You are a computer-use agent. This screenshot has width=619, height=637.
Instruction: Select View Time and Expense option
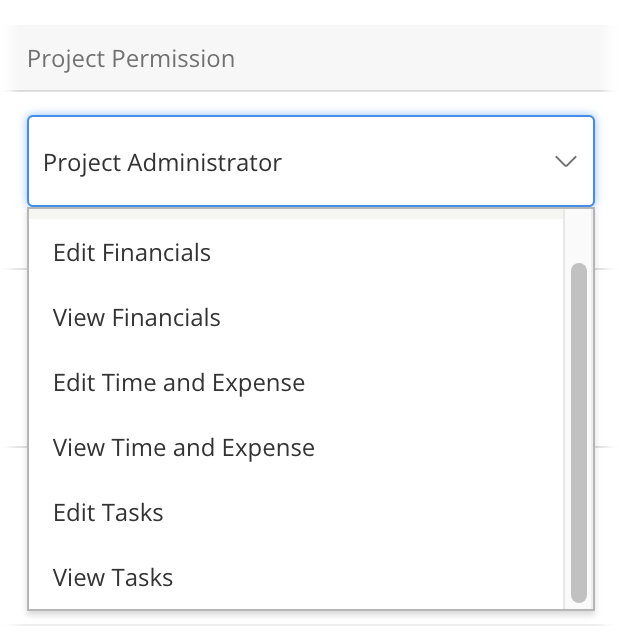(184, 448)
